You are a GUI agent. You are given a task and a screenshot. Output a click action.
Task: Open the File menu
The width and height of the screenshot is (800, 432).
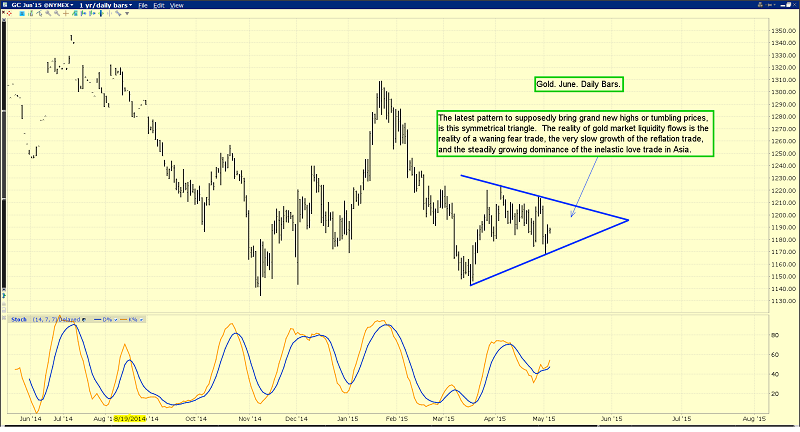tap(143, 5)
